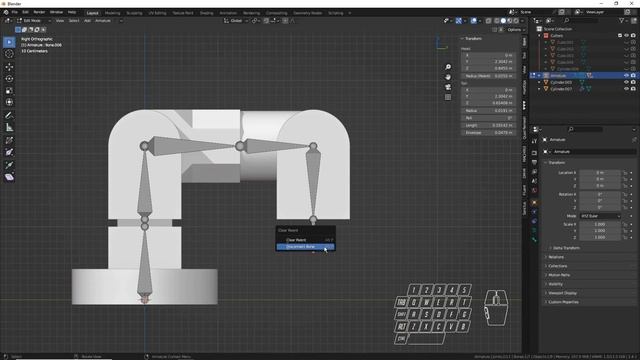Open the XYZ Euler rotation mode dropdown
The image size is (640, 360).
[x=600, y=216]
